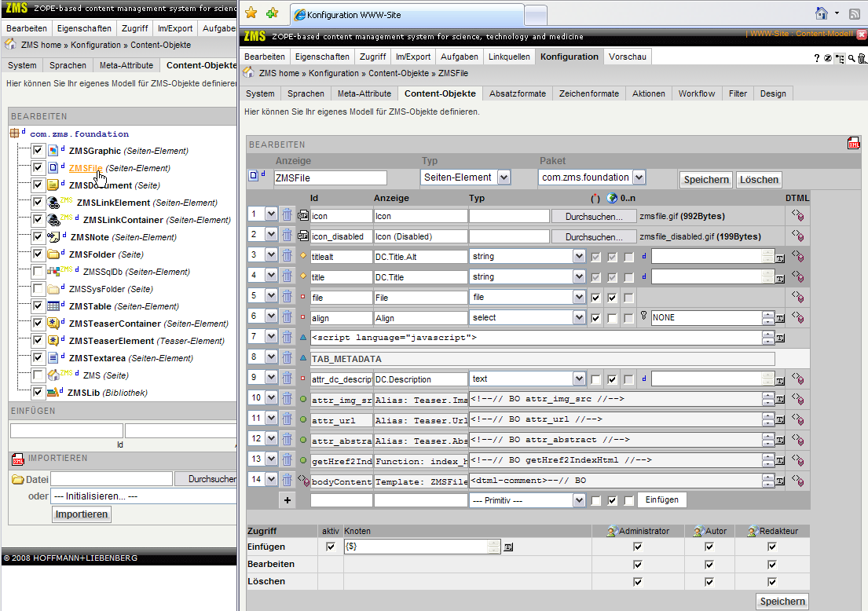Open string type dropdown in titlealt row

(579, 256)
